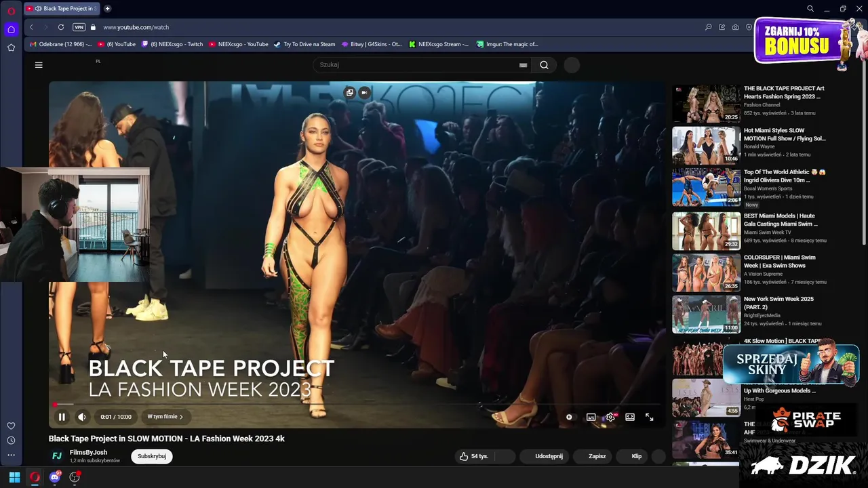Go back with browser back arrow
This screenshot has width=868, height=488.
coord(31,27)
